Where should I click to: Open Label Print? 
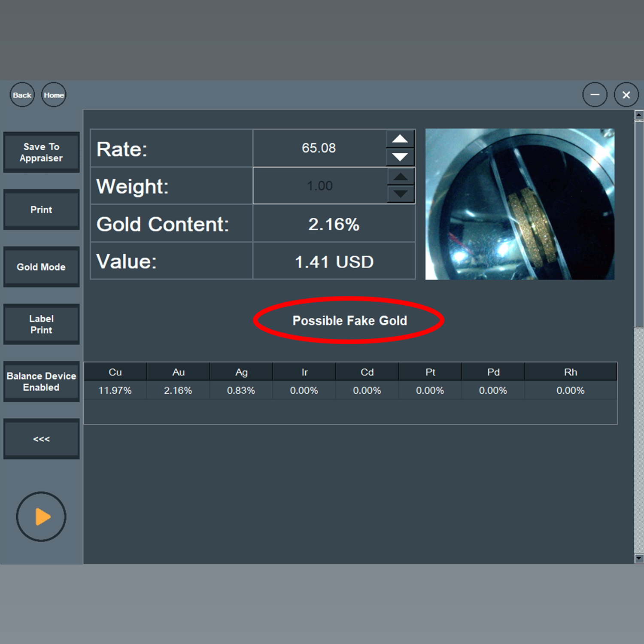tap(41, 324)
